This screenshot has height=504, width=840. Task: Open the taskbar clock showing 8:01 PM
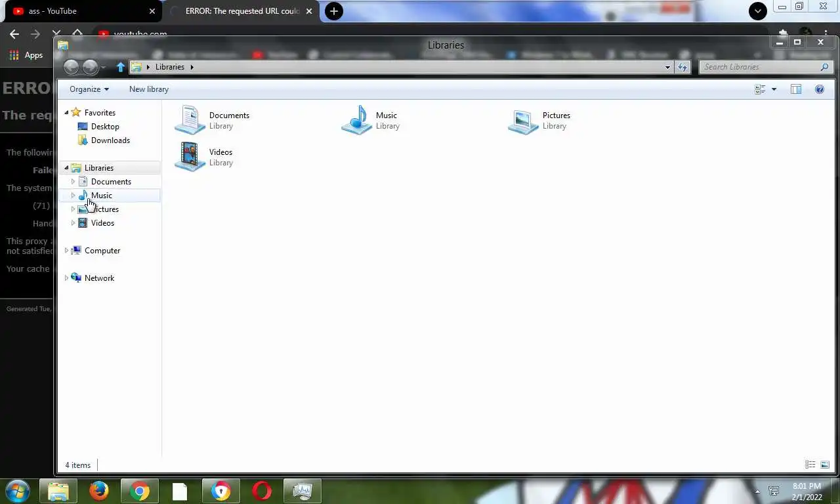click(807, 491)
